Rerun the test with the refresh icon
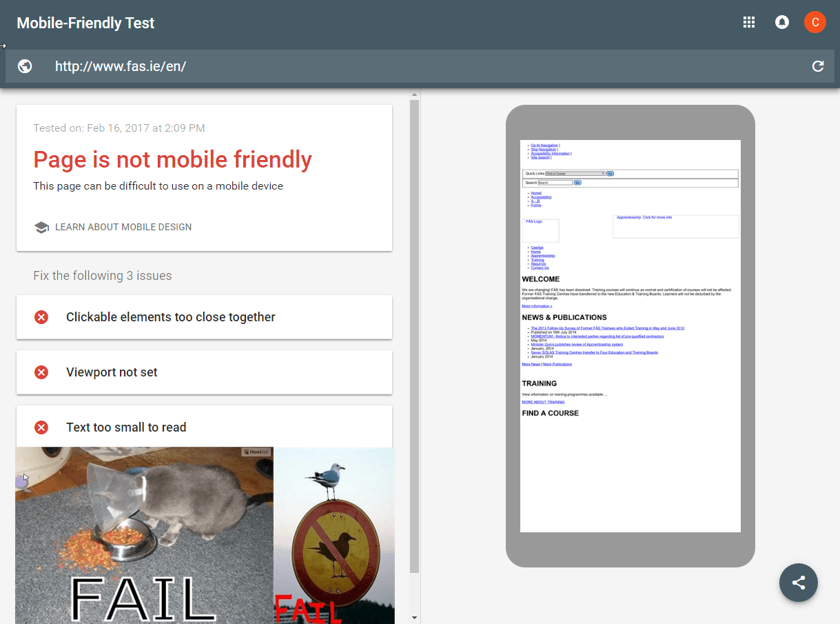Viewport: 840px width, 624px height. [x=818, y=66]
